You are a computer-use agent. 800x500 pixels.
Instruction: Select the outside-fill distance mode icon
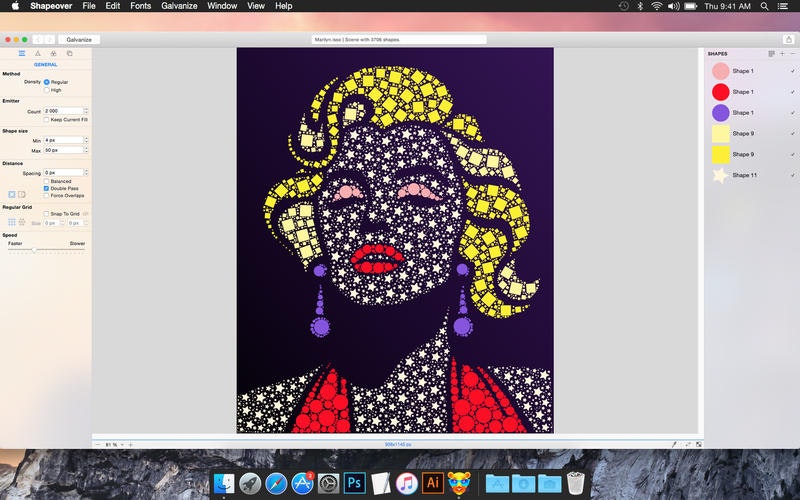coord(21,194)
